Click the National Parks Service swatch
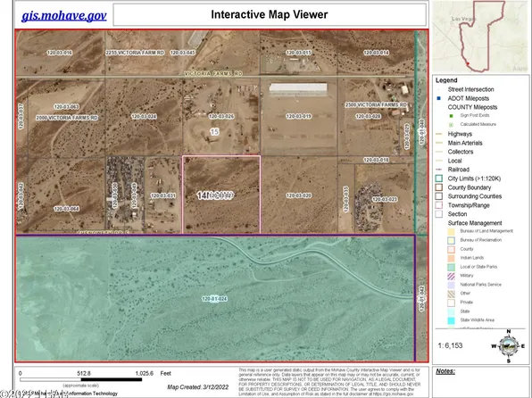Screen dimensions: 532x398 coord(452,285)
